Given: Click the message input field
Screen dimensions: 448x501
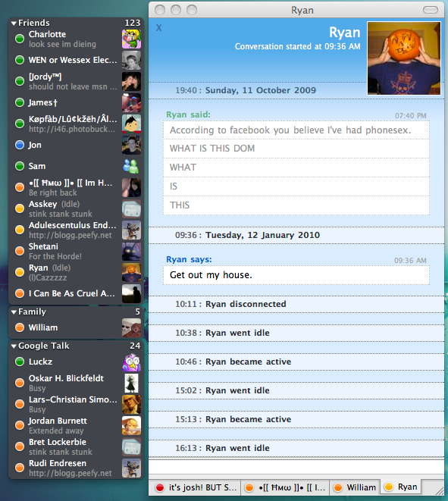Looking at the screenshot, I should tap(296, 467).
